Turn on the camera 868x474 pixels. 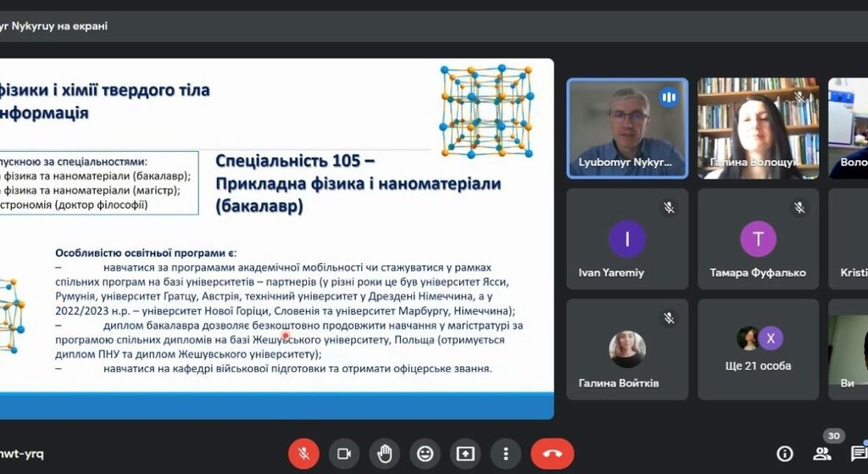(x=344, y=454)
